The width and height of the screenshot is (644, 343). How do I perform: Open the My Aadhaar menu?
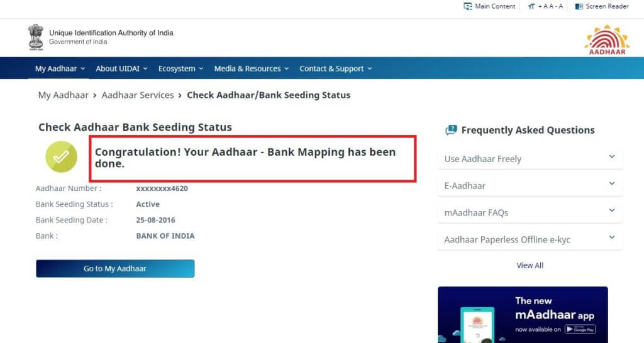click(x=60, y=68)
